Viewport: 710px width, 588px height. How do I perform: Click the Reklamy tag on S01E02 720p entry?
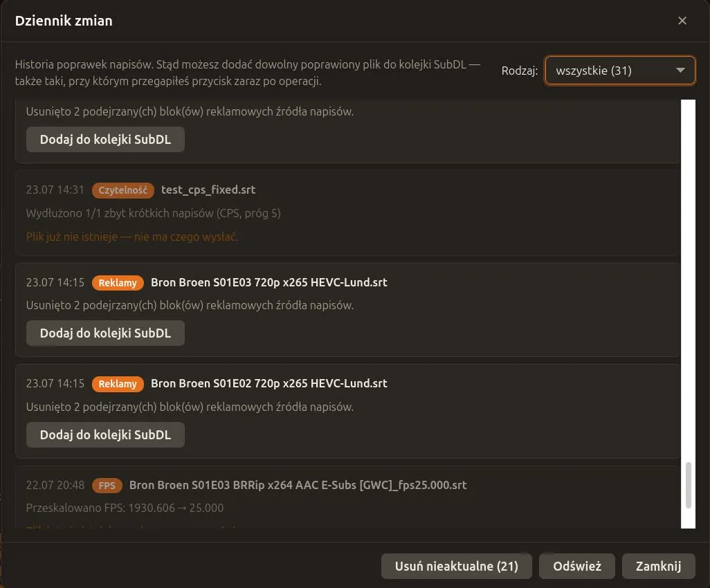[x=118, y=384]
